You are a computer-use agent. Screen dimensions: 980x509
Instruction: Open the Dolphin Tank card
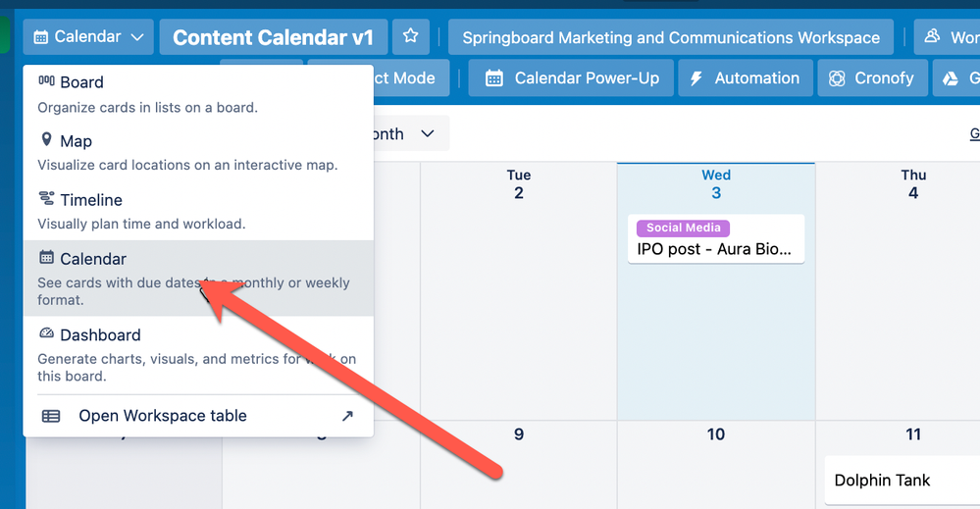click(902, 480)
